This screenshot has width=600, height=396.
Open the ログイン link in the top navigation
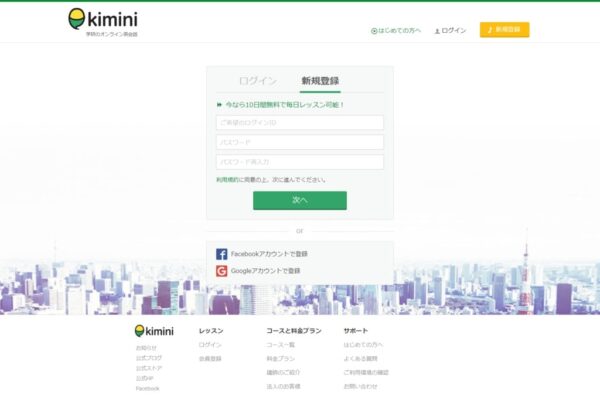point(450,31)
